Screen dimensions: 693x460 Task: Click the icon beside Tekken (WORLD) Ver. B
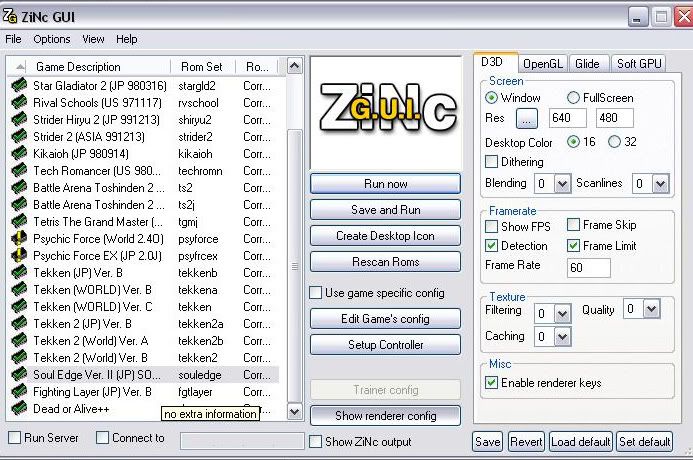19,289
